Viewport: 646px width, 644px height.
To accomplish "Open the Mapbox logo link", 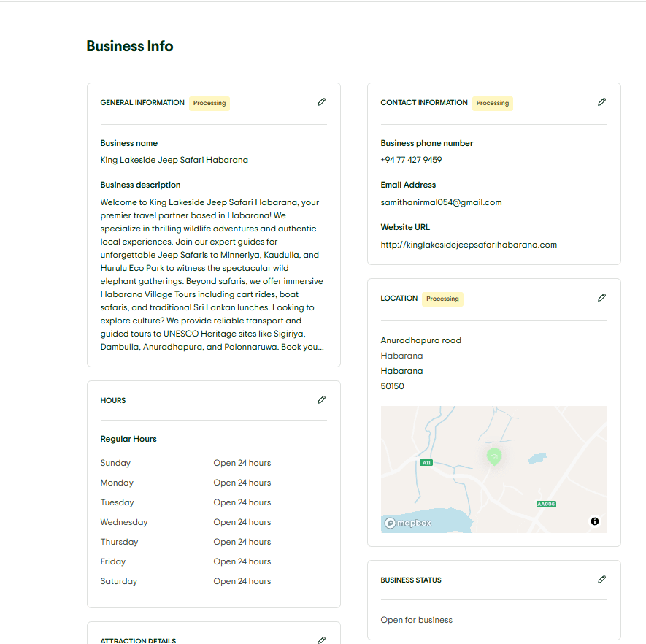I will (x=408, y=523).
